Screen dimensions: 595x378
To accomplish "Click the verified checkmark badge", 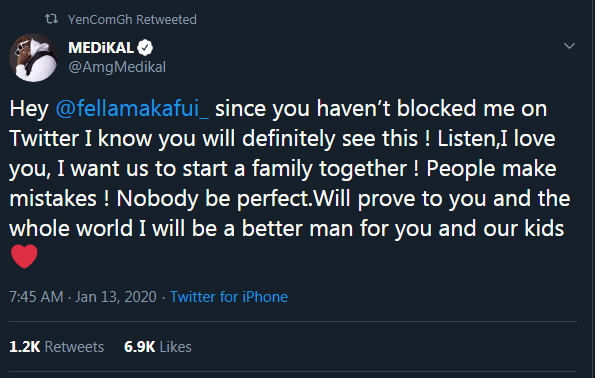I will coord(145,48).
